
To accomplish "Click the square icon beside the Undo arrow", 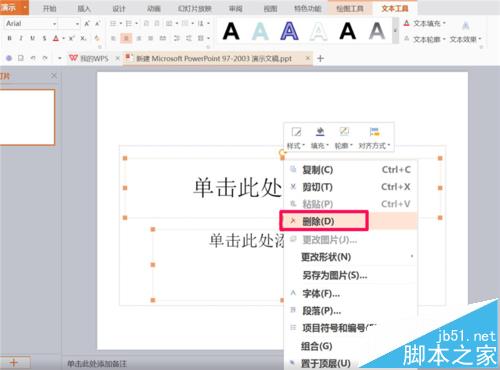I will coord(21,58).
